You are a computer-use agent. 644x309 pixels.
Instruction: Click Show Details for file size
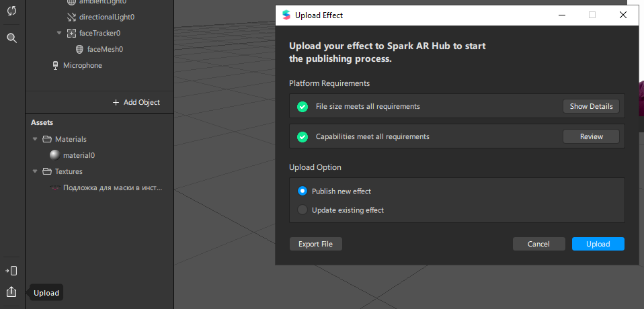[x=591, y=106]
